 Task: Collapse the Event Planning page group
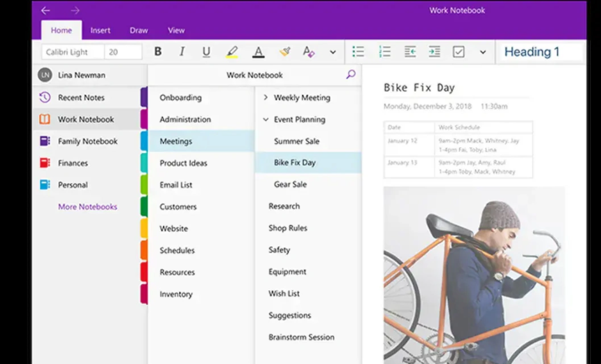click(266, 119)
